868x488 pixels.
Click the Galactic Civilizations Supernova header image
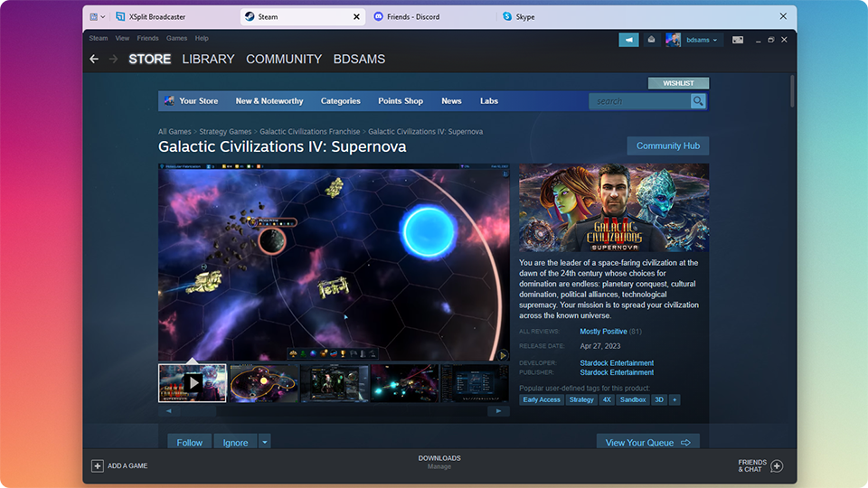click(614, 208)
